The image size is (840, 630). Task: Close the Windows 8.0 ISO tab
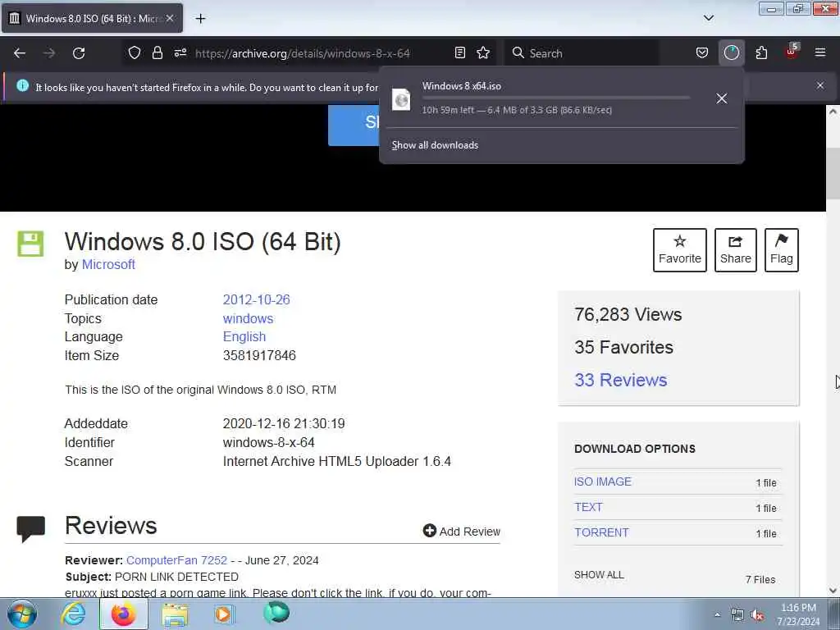(170, 18)
